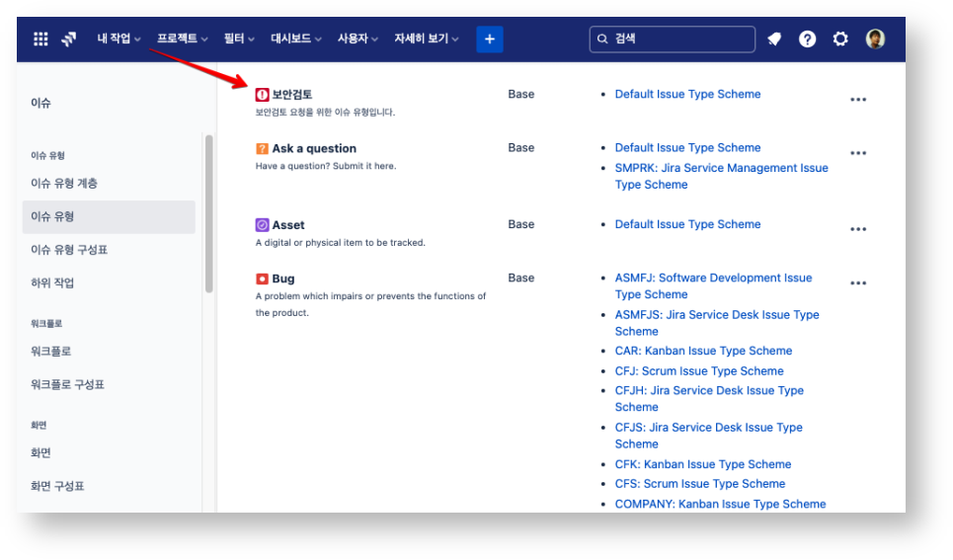Open the app switcher grid icon
This screenshot has width=953, height=560.
40,40
